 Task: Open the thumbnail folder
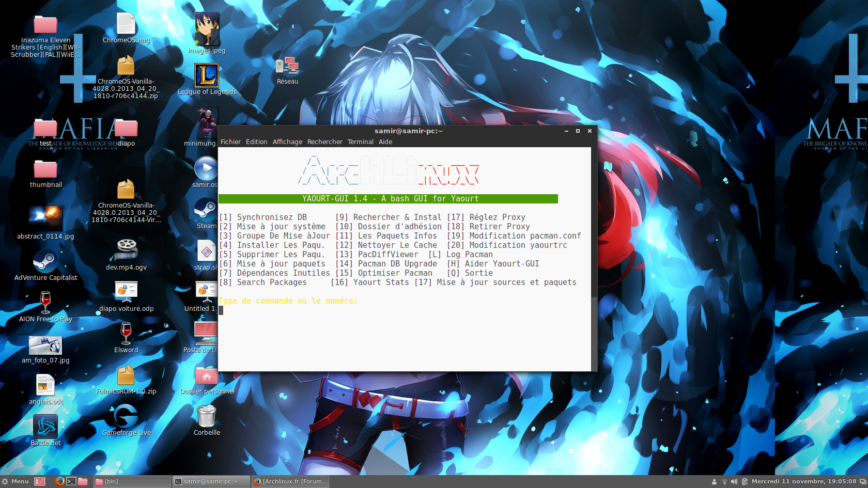click(45, 169)
